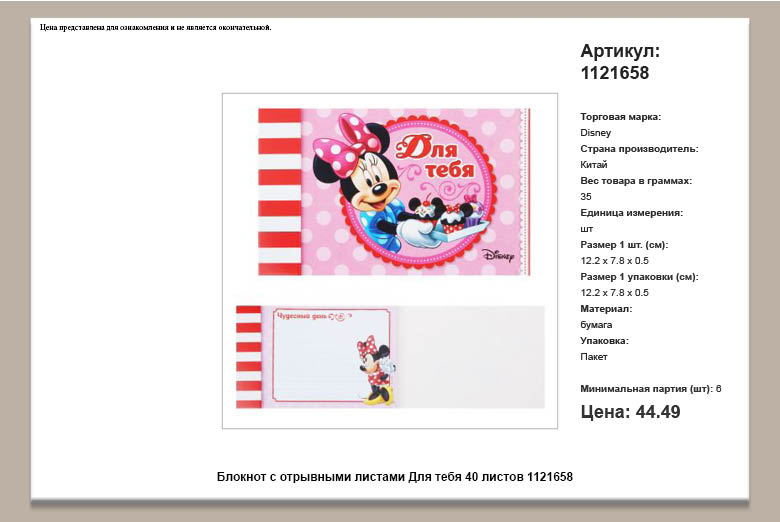Click the price 'Цена: 44.49'

(630, 412)
